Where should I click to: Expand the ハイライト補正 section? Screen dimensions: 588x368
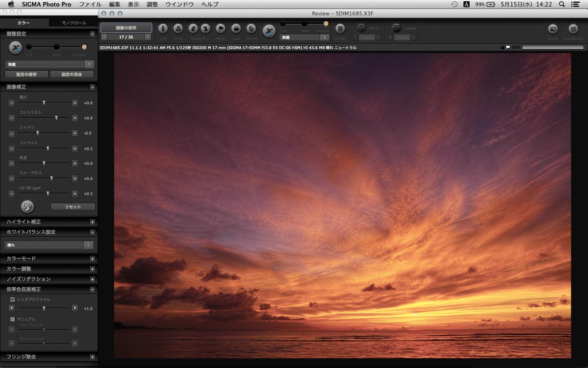point(92,222)
